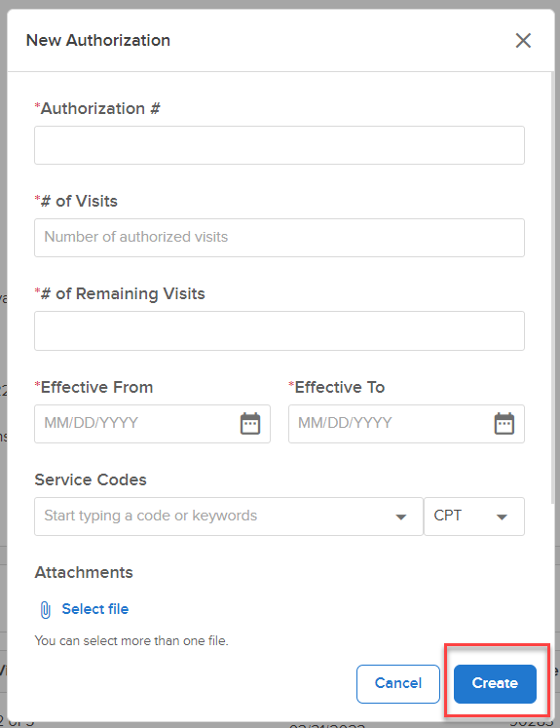The width and height of the screenshot is (560, 728).
Task: Focus the # of Remaining Visits field
Action: pos(280,330)
